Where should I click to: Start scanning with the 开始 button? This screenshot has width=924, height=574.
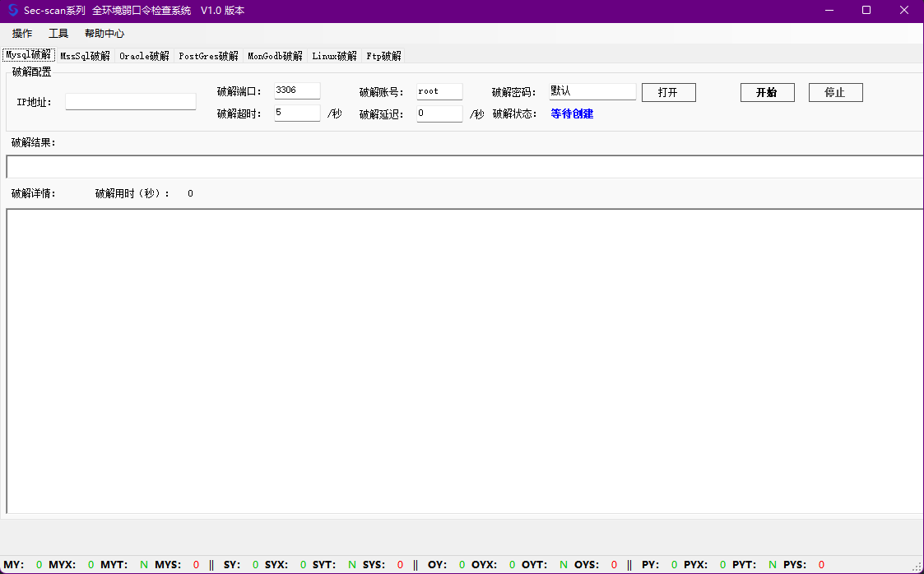pos(767,92)
